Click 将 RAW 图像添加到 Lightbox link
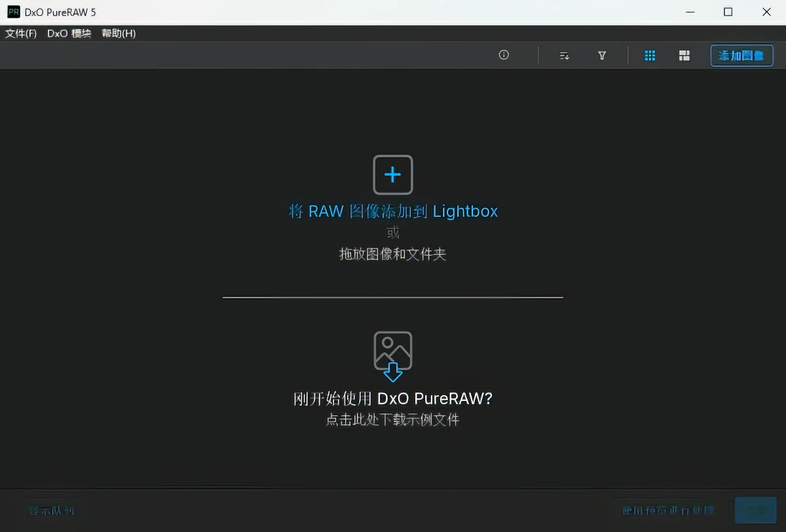Viewport: 786px width, 532px height. pyautogui.click(x=392, y=211)
